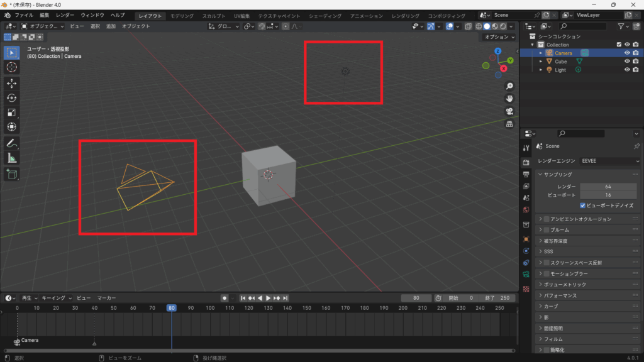Select the Cursor tool in toolbar
Image resolution: width=644 pixels, height=362 pixels.
coord(11,67)
